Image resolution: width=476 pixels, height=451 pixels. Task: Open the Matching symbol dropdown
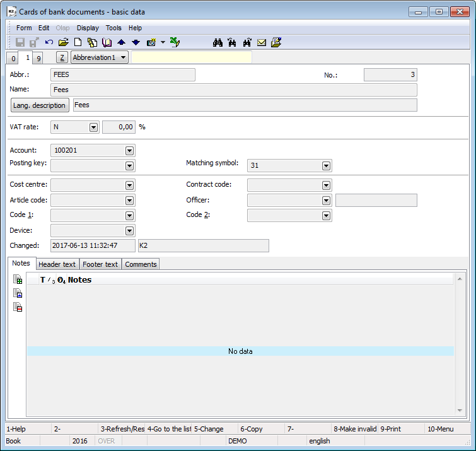pyautogui.click(x=326, y=165)
